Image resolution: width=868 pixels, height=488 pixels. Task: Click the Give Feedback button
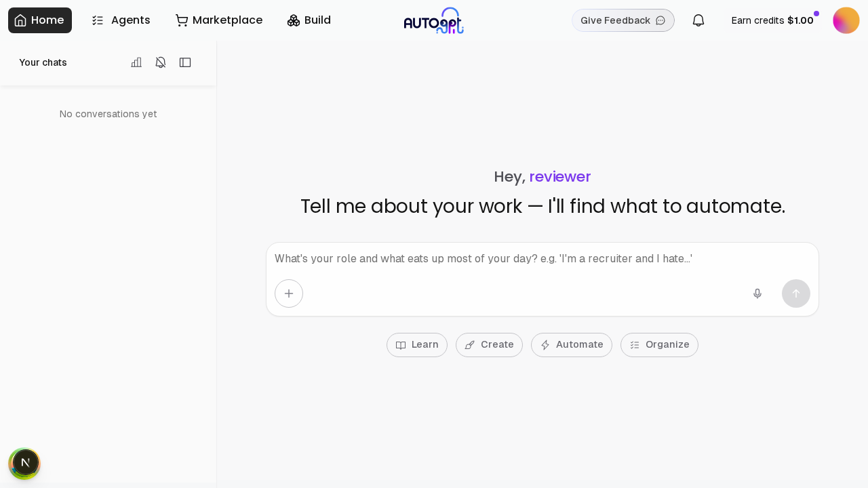pyautogui.click(x=623, y=20)
